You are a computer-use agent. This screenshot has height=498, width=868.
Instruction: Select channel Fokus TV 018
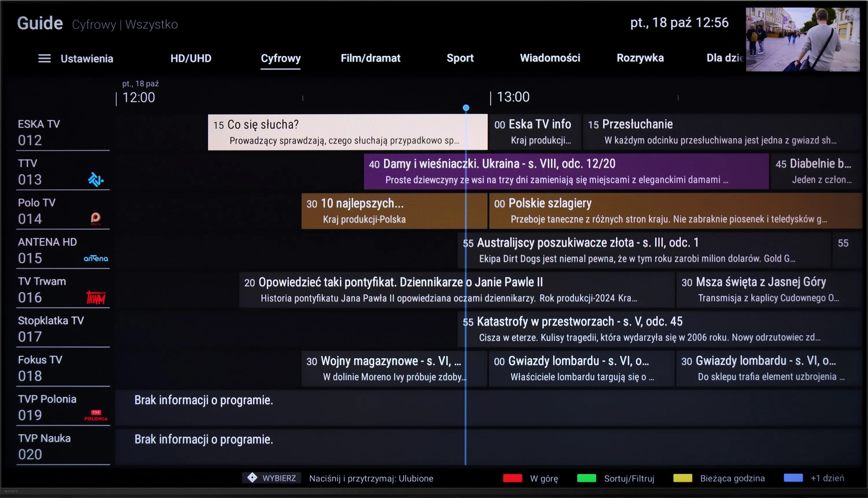click(63, 369)
